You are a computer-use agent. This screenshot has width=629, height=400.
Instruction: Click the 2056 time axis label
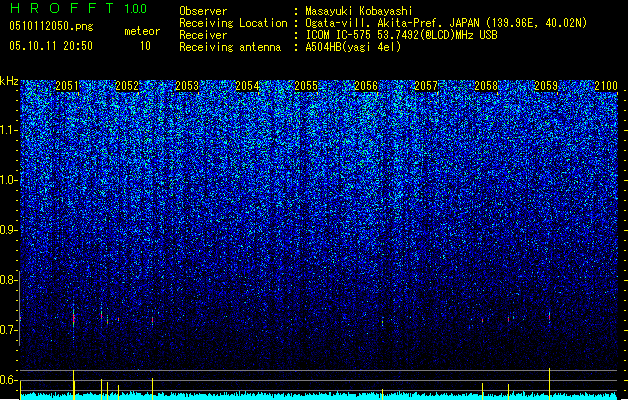366,86
